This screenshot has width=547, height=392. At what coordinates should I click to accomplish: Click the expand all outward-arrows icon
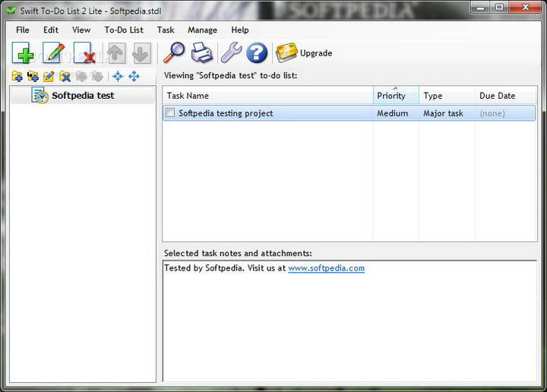tap(134, 76)
